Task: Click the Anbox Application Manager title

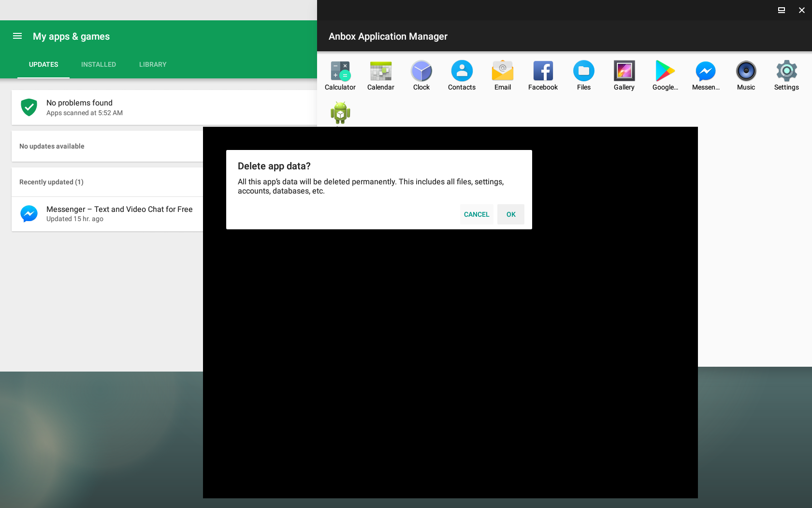Action: [x=388, y=36]
